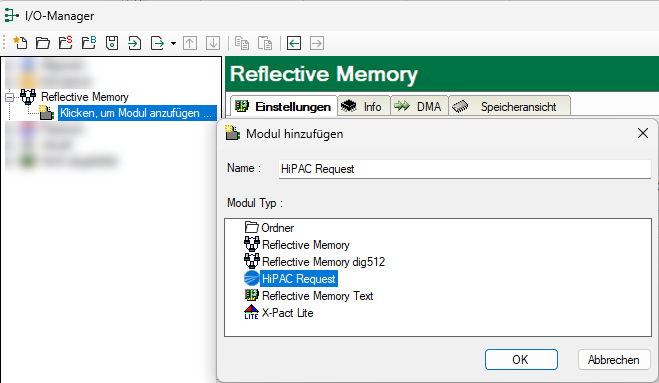659x383 pixels.
Task: Collapse the Reflective Memory tree node
Action: point(9,97)
